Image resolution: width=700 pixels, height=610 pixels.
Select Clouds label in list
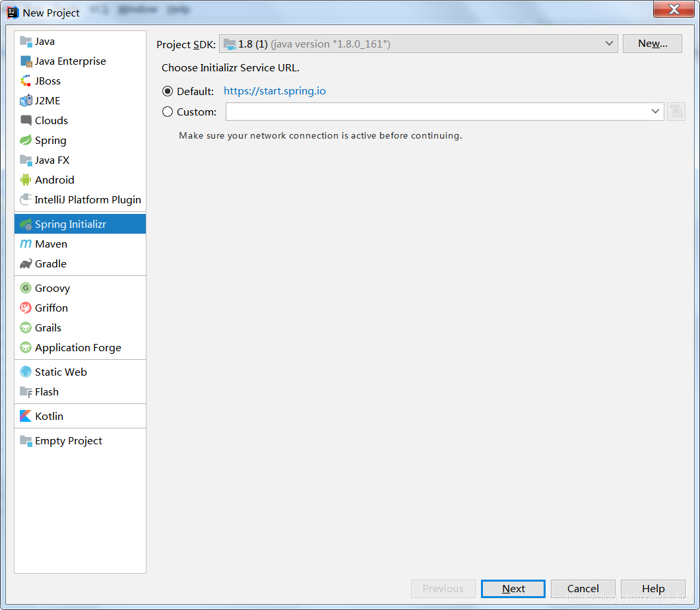(51, 121)
